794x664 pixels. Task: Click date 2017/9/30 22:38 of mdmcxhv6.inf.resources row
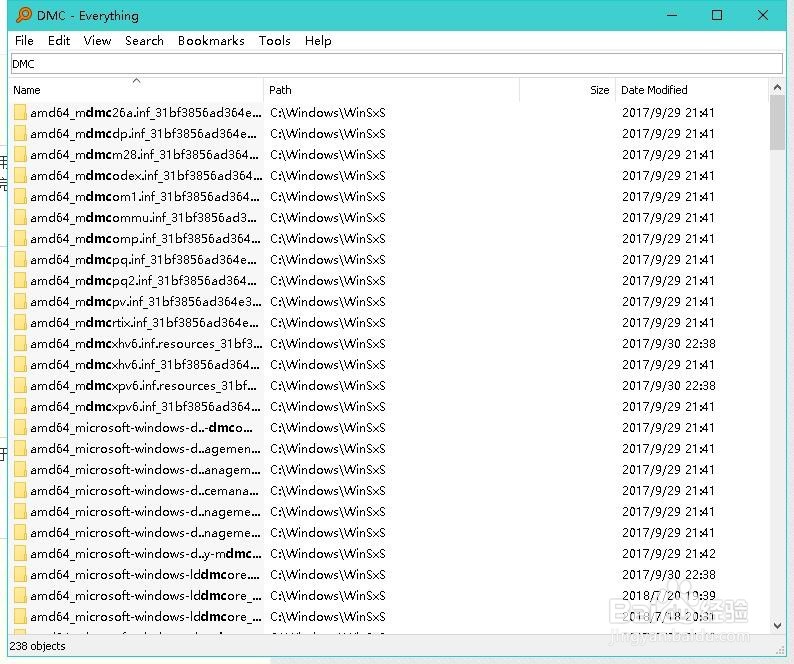click(669, 344)
